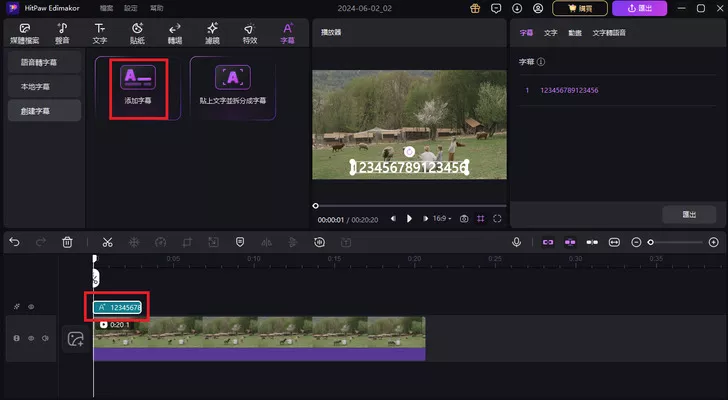Viewport: 728px width, 400px height.
Task: Step to previous frame in player
Action: 393,219
